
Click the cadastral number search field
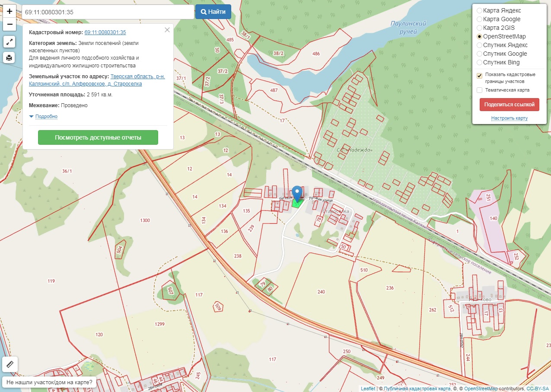[107, 12]
